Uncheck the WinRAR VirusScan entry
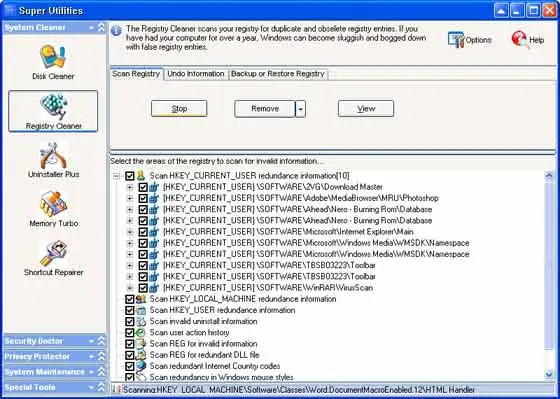This screenshot has height=399, width=560. (143, 288)
